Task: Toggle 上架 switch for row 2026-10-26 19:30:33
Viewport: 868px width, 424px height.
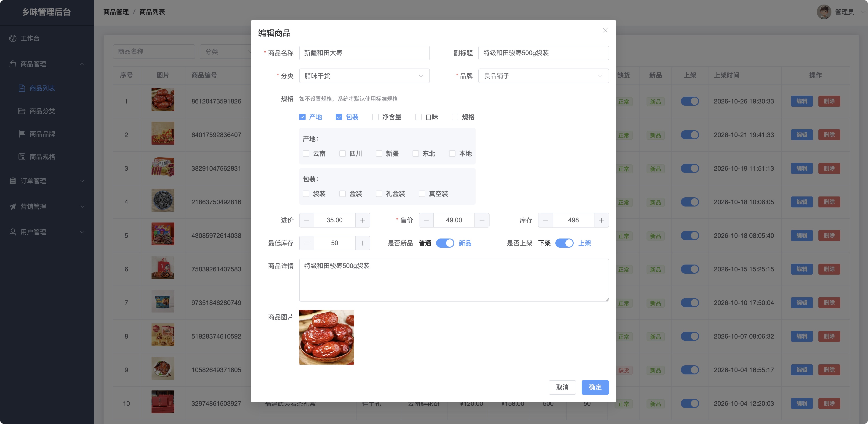Action: [x=690, y=101]
